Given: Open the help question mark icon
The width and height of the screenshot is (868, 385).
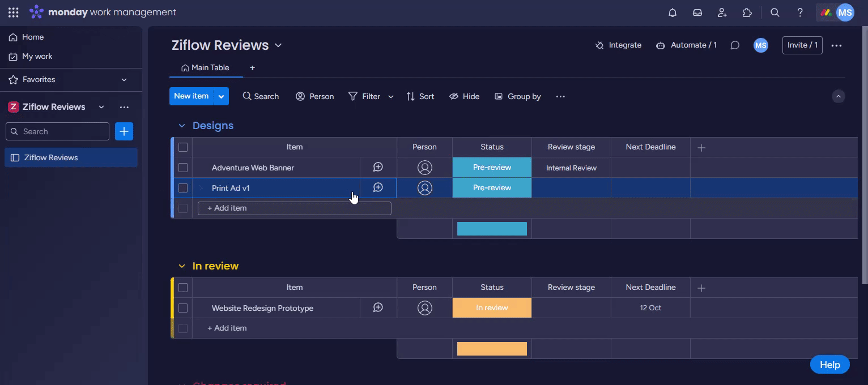Looking at the screenshot, I should pyautogui.click(x=800, y=12).
